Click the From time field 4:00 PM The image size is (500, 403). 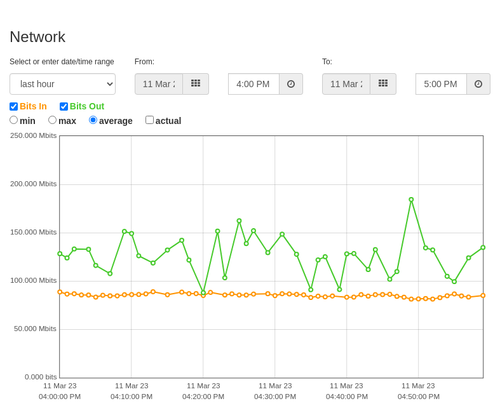click(x=254, y=84)
